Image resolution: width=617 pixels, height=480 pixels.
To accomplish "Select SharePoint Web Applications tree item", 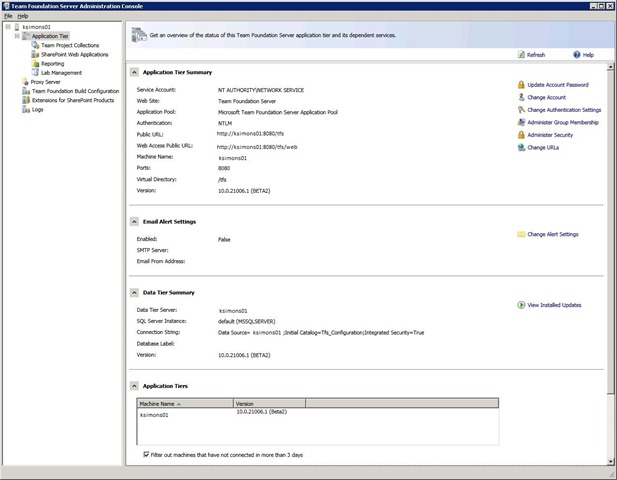I will coord(75,54).
